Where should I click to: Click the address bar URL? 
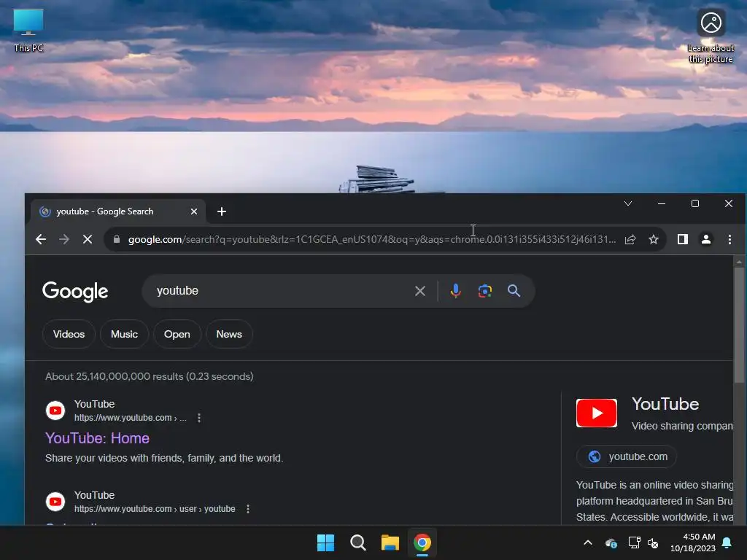pos(371,239)
